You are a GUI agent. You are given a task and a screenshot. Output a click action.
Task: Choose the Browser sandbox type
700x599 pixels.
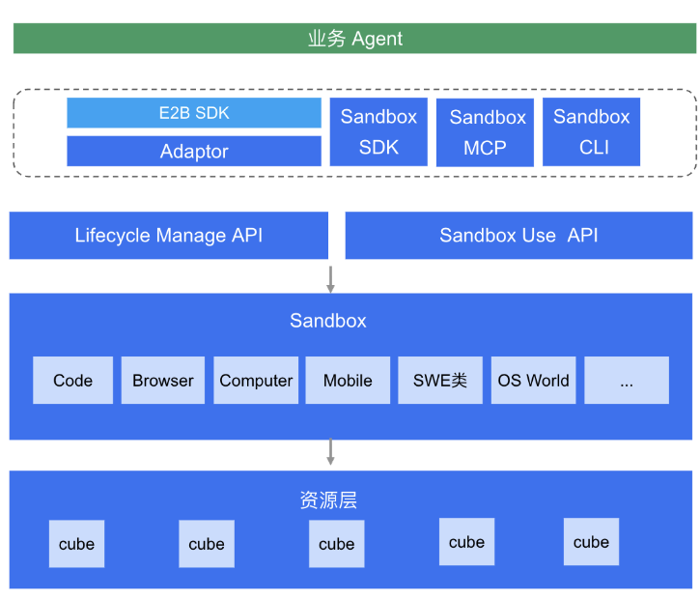(x=163, y=381)
